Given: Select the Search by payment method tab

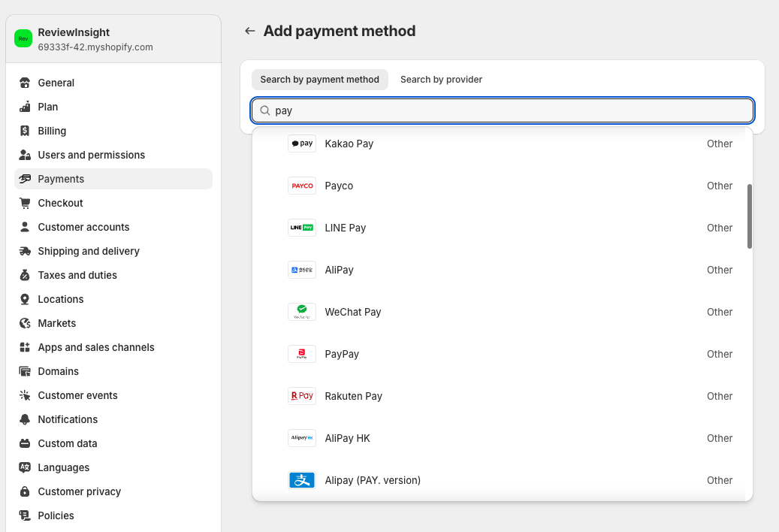Looking at the screenshot, I should (319, 79).
